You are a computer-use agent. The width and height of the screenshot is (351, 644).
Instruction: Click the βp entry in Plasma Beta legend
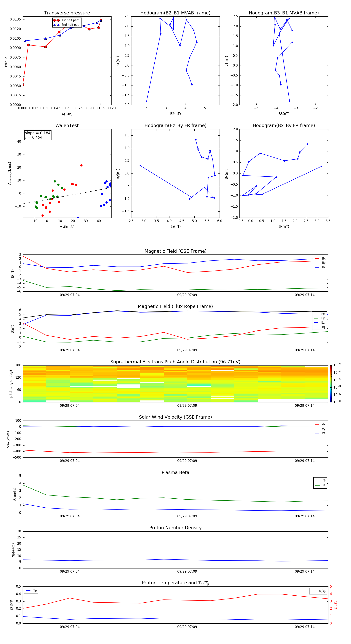(321, 480)
